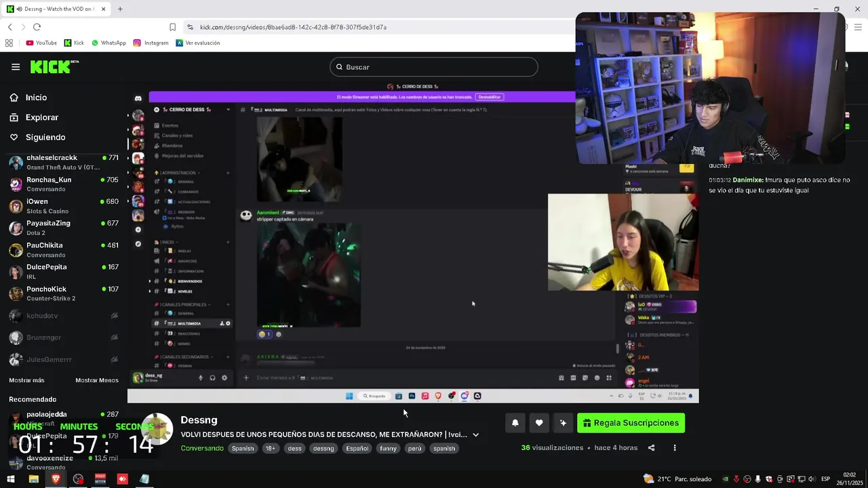868x488 pixels.
Task: Click the KICK logo
Action: 54,66
